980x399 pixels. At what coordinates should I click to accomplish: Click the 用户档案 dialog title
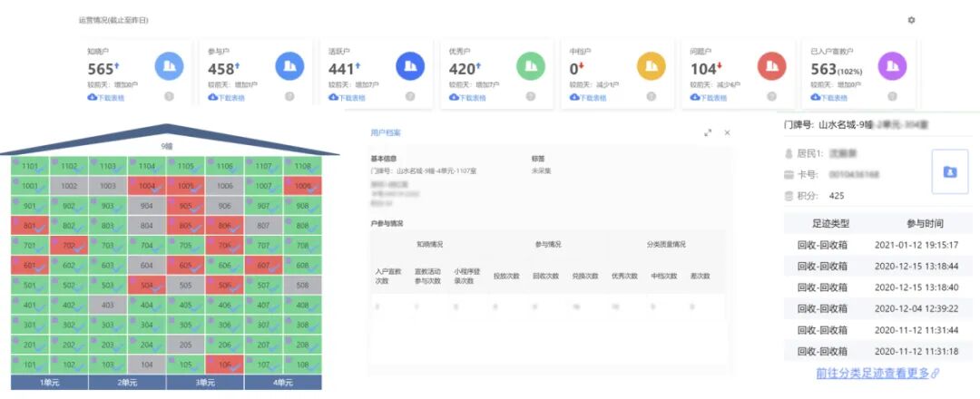tap(386, 133)
